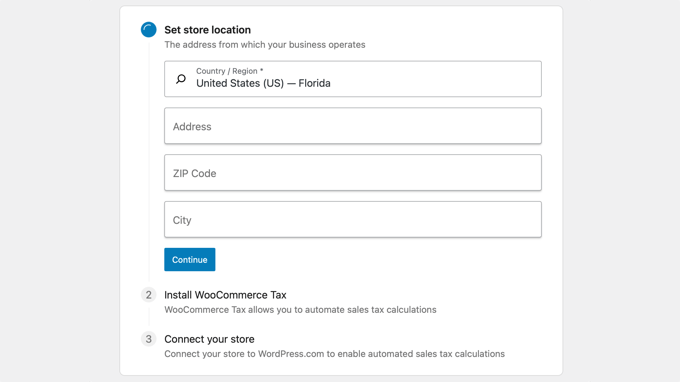Click the step 3 number badge
The image size is (680, 382).
(148, 339)
